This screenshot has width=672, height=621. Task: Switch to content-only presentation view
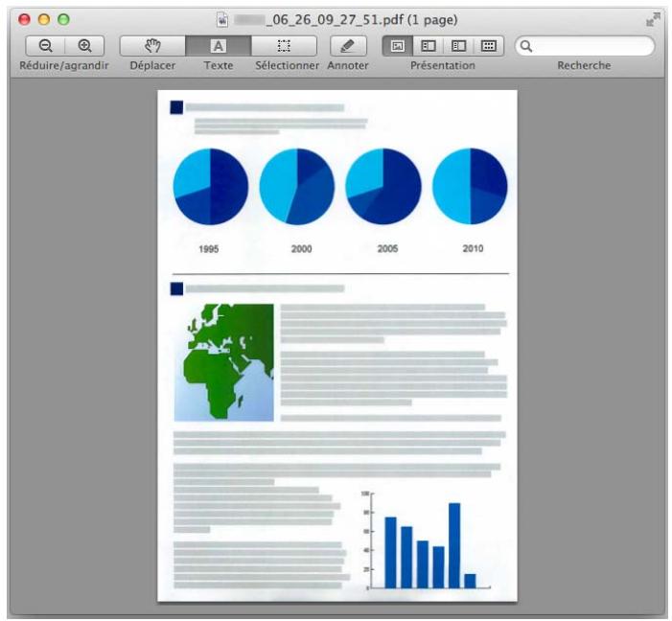pos(397,45)
